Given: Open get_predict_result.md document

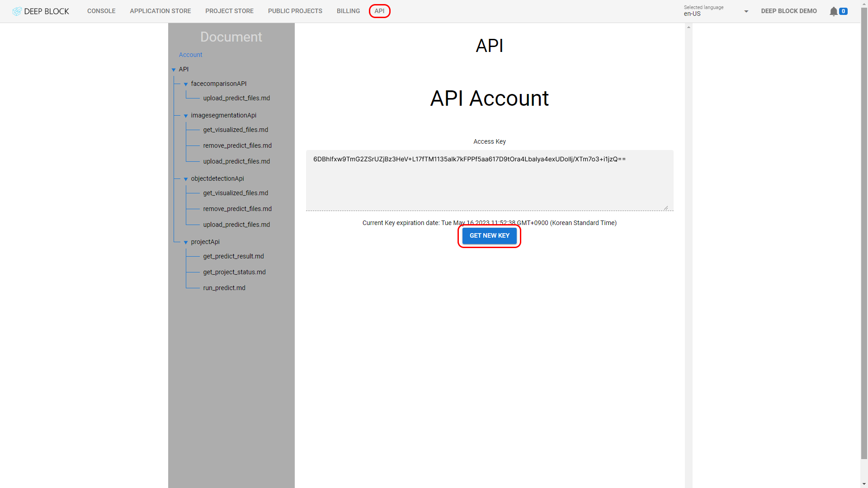Looking at the screenshot, I should (233, 256).
